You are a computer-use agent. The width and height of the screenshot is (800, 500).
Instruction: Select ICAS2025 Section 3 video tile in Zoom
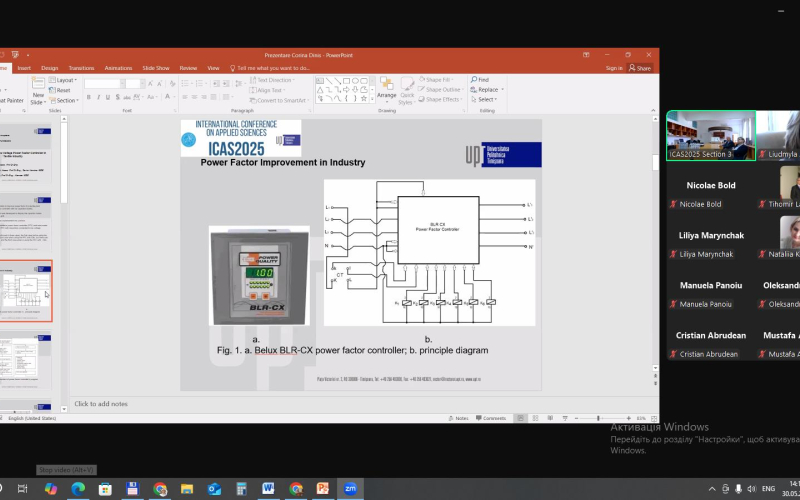tap(711, 136)
